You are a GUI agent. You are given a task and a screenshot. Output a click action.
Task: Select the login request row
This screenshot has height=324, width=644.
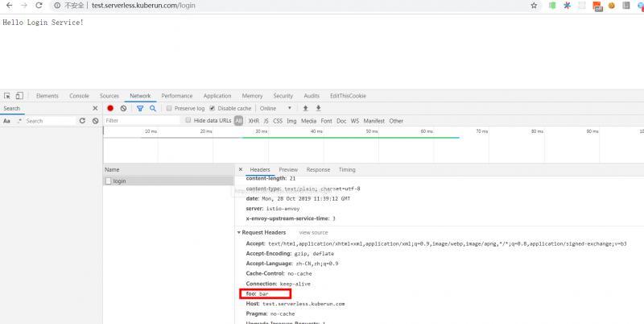click(168, 181)
